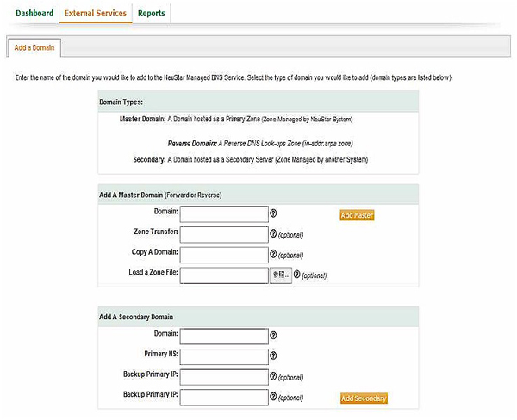Click help icon beside secondary Domain field
Screen dimensions: 517x420
coord(274,336)
